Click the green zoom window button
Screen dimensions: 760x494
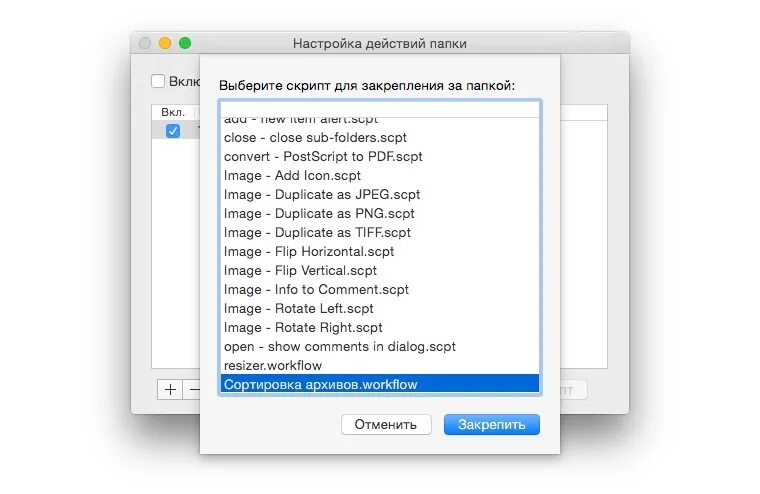point(185,43)
